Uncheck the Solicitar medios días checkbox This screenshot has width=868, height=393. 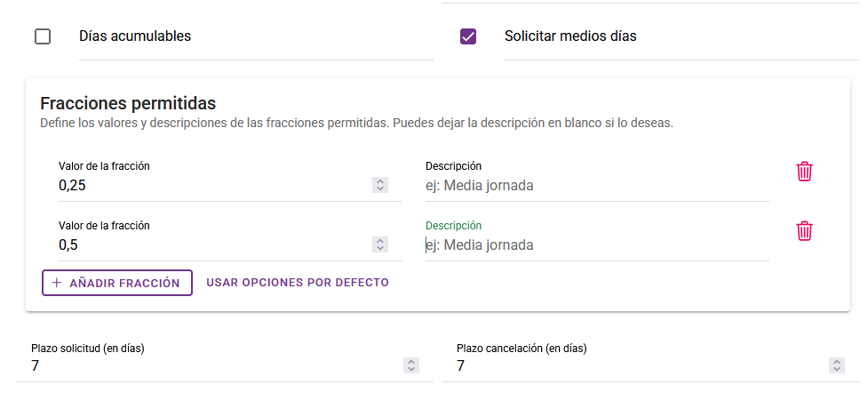click(468, 36)
